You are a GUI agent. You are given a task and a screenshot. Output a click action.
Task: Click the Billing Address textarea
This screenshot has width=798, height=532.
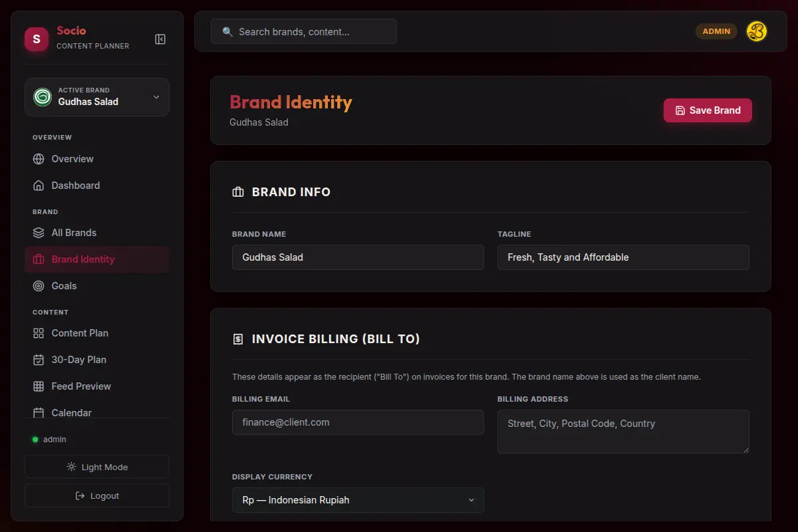pyautogui.click(x=623, y=432)
